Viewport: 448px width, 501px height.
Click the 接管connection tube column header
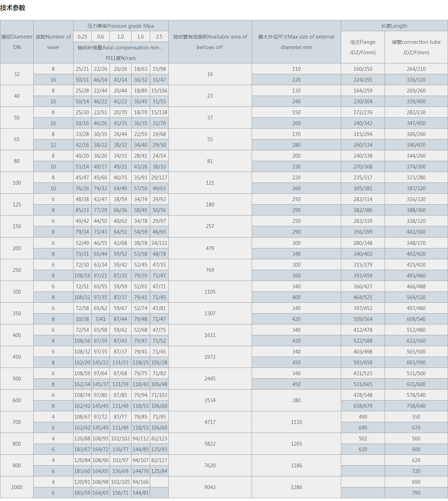pos(416,47)
